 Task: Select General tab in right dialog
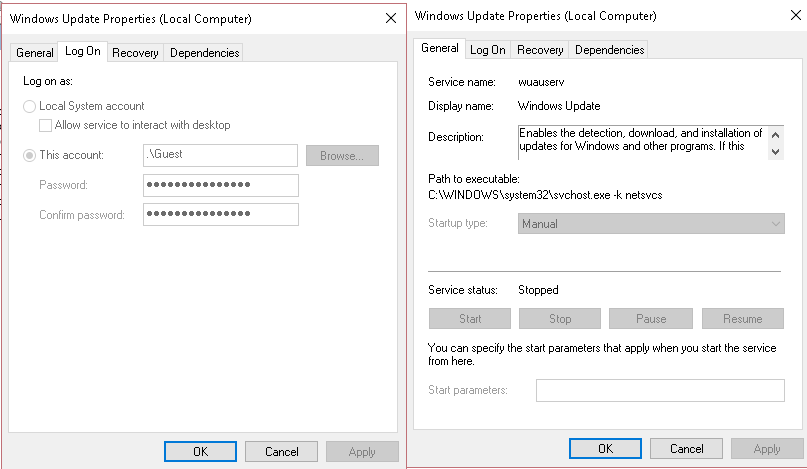[440, 48]
